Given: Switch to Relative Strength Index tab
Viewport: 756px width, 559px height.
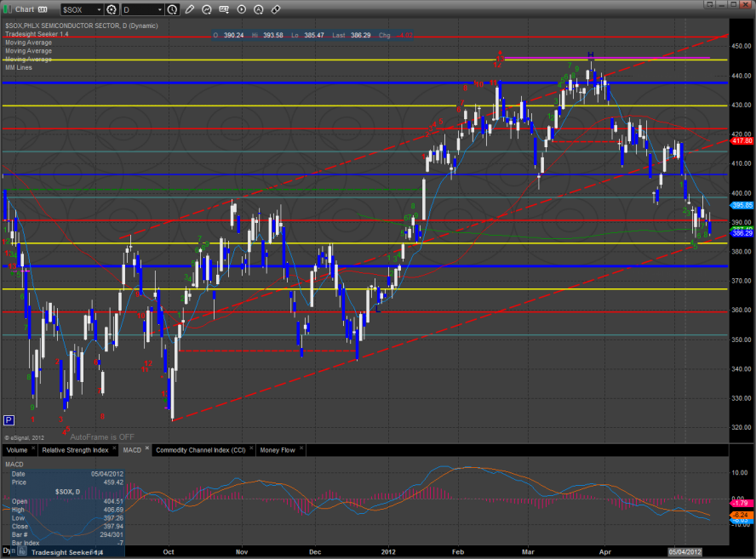Looking at the screenshot, I should click(75, 449).
